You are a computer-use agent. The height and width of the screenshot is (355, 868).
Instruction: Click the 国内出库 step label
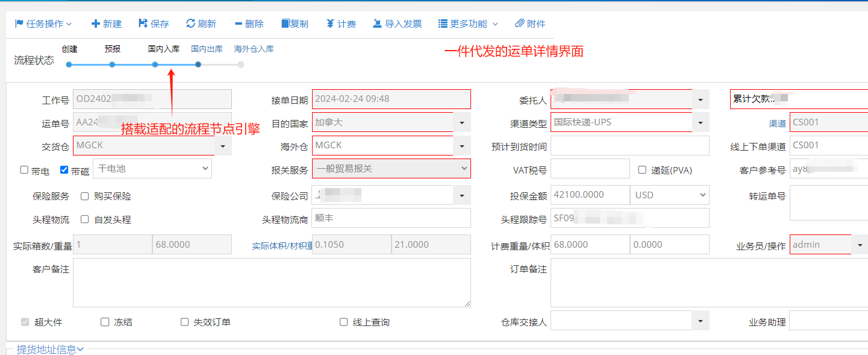coord(207,49)
